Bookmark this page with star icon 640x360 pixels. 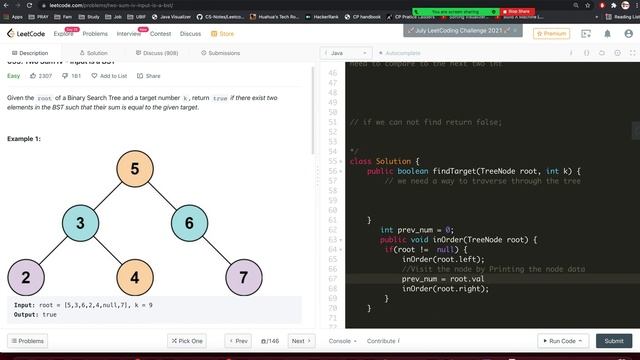point(588,5)
